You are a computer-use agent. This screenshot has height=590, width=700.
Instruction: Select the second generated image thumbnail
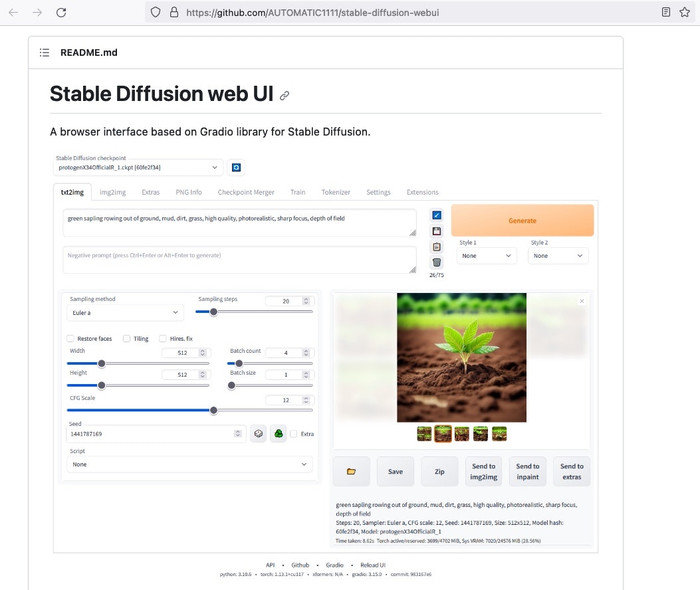click(443, 433)
